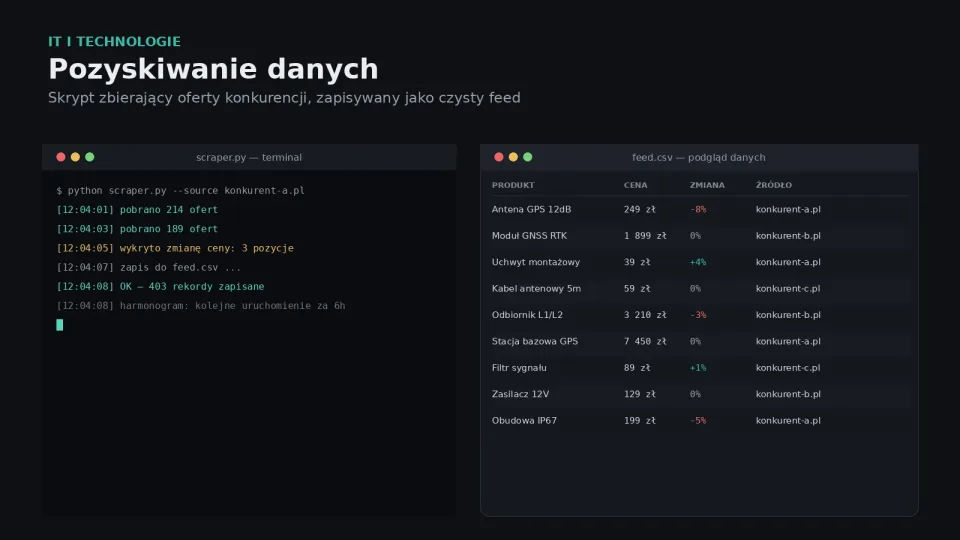960x540 pixels.
Task: Click the '-5%' change value
Action: tap(698, 421)
